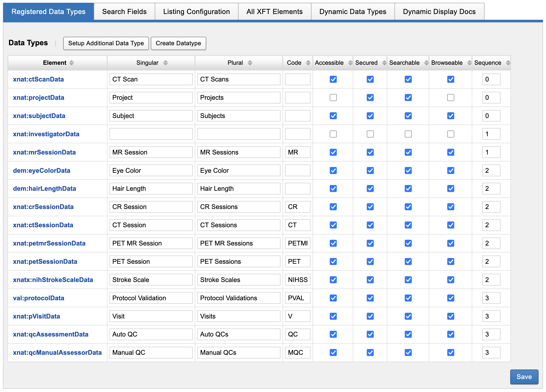This screenshot has height=392, width=546.
Task: Open the xnat:pVisitData element link
Action: point(36,316)
